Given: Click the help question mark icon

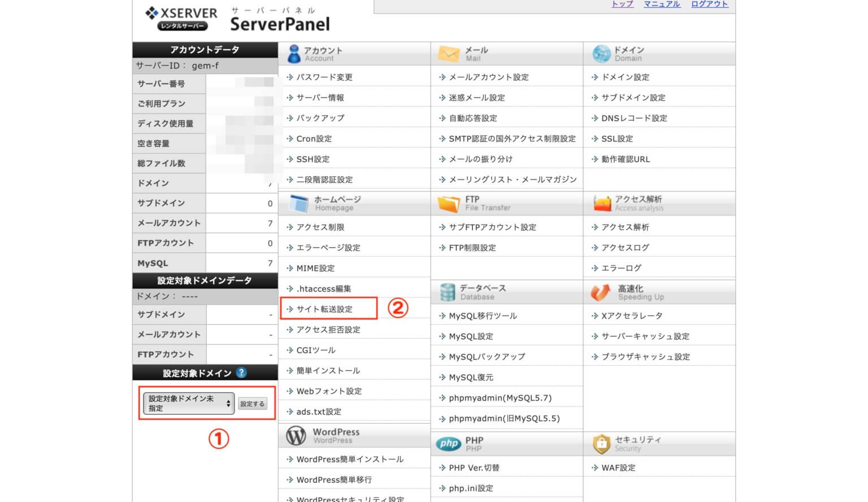Looking at the screenshot, I should coord(242,373).
